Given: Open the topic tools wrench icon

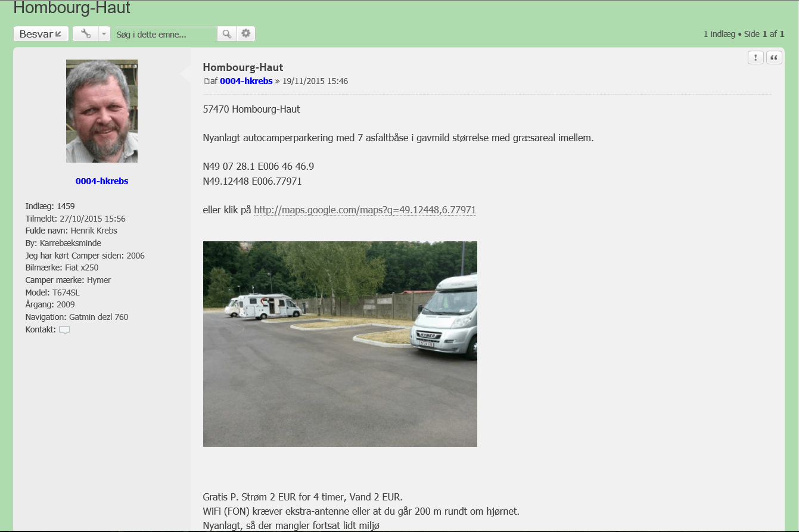Looking at the screenshot, I should coord(85,34).
